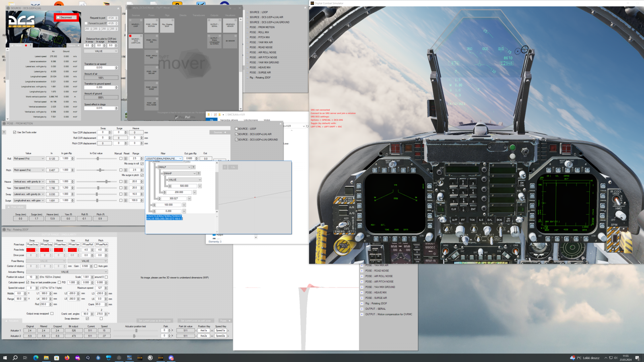Open Poses tab in FlyPT Mover
Image resolution: width=644 pixels, height=362 pixels.
point(151,15)
